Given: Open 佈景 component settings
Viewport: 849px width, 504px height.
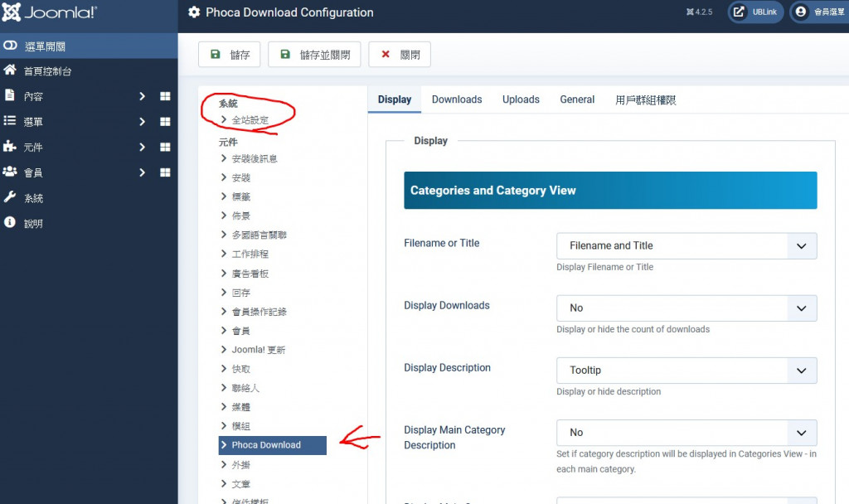Looking at the screenshot, I should tap(240, 216).
